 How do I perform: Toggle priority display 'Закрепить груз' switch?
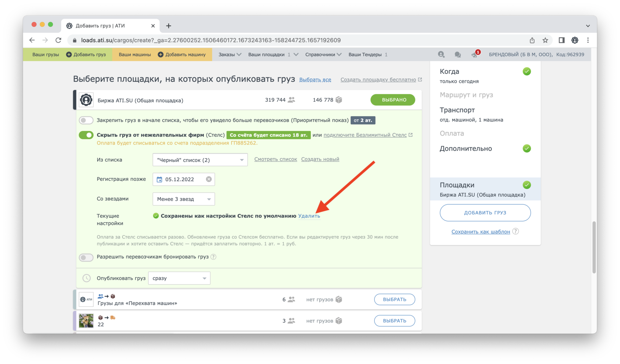point(86,120)
